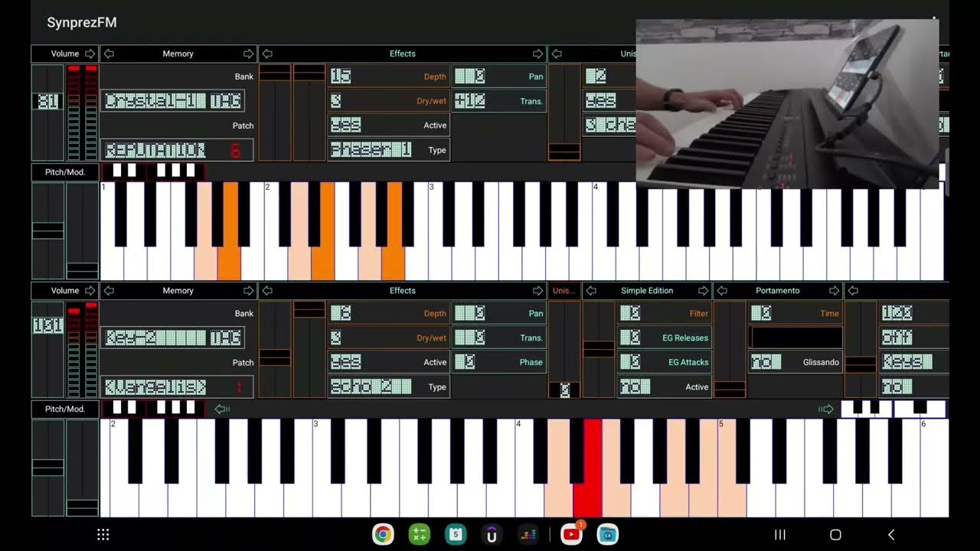Click the top Pitch/Mod. button

coord(65,172)
